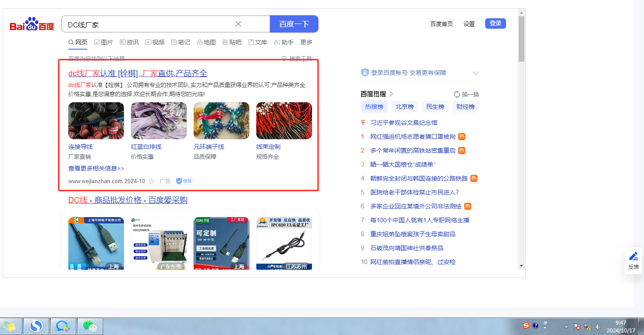This screenshot has width=644, height=335.
Task: Open the 搜索工具 filter
Action: click(297, 59)
